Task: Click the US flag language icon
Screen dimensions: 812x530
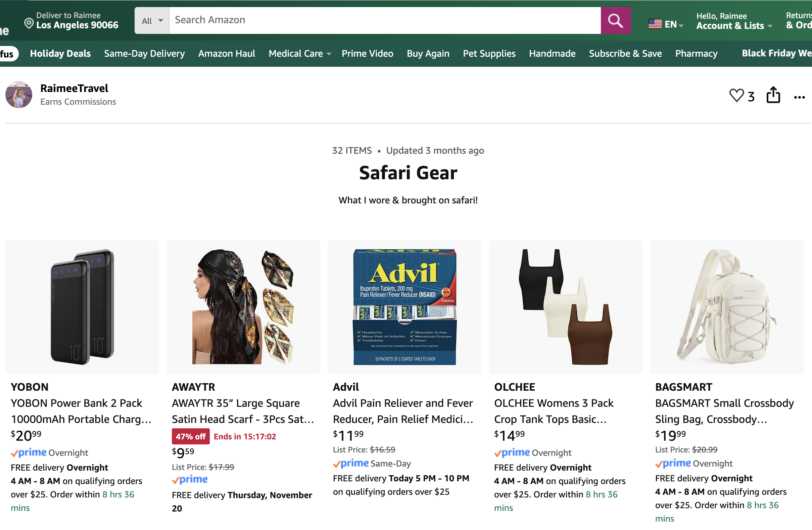Action: tap(655, 24)
